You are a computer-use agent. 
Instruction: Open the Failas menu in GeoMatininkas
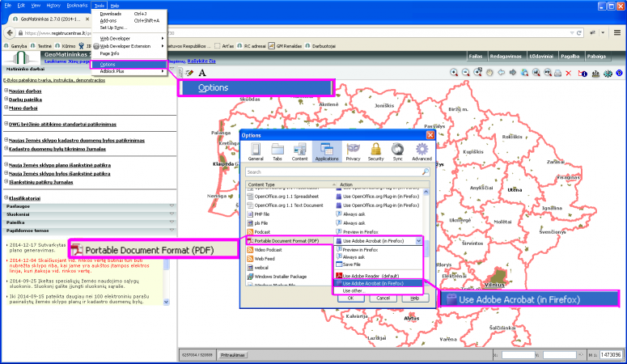[x=476, y=57]
